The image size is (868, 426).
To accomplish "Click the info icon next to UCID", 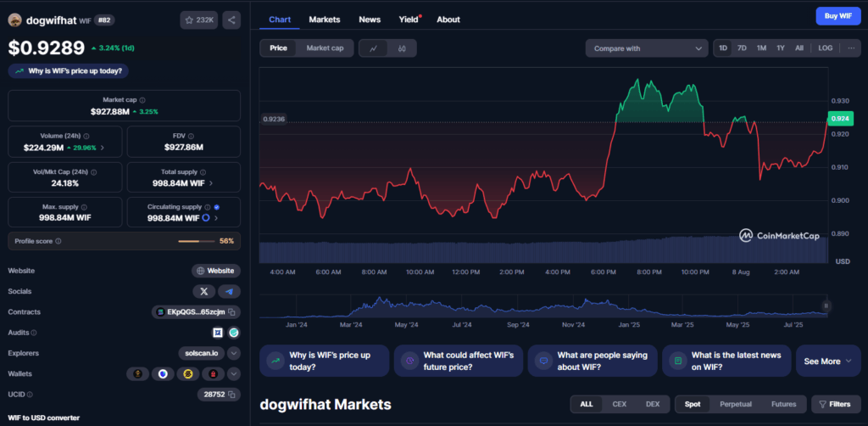I will click(30, 395).
